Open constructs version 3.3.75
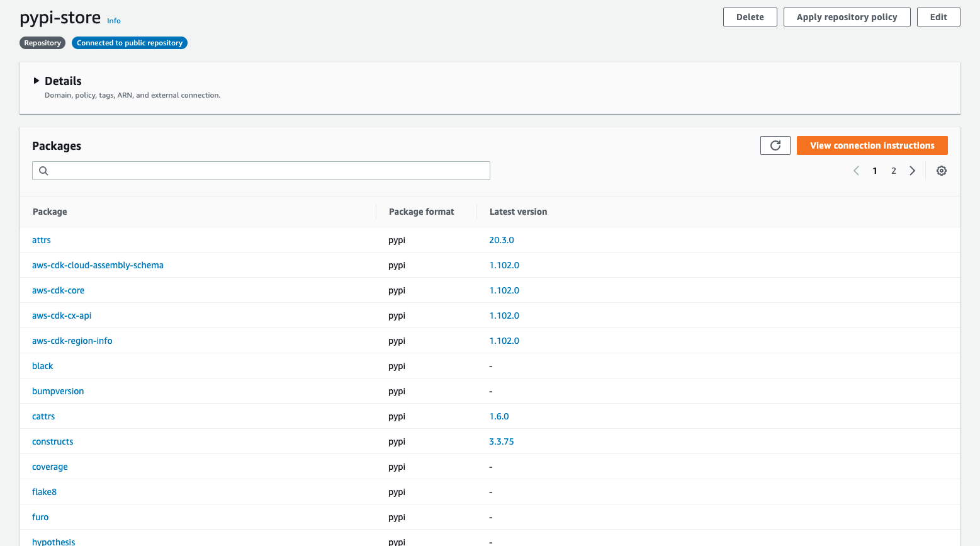This screenshot has height=546, width=980. point(502,441)
